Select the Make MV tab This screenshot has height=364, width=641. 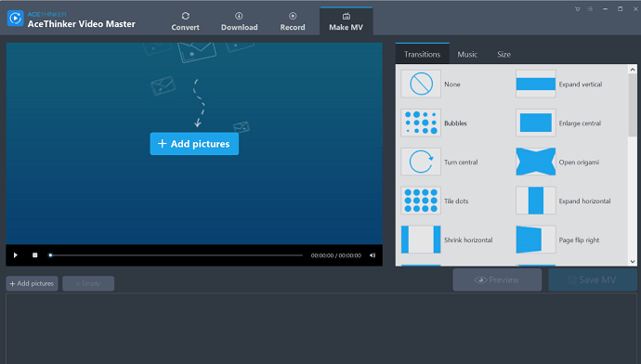[346, 21]
